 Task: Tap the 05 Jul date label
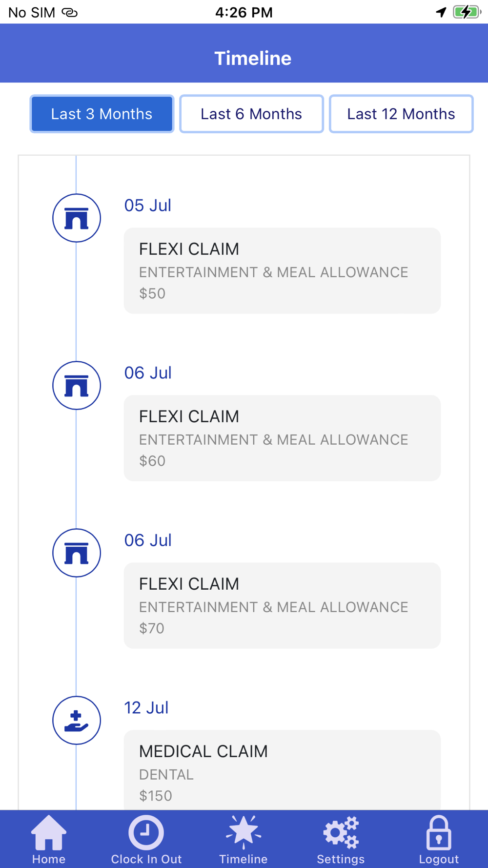click(148, 206)
